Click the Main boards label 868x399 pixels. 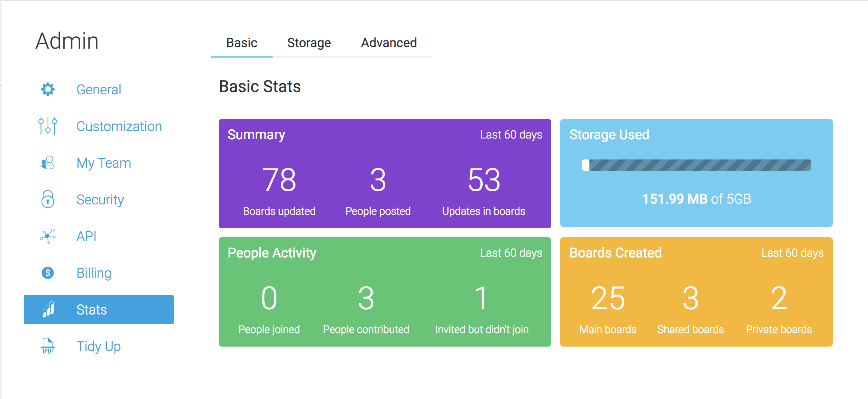click(x=608, y=329)
